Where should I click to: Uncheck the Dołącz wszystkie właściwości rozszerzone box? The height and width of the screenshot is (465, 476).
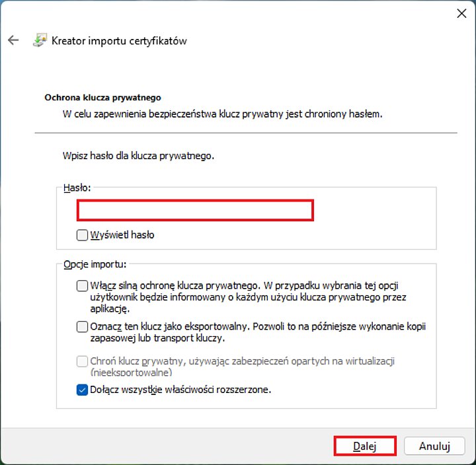point(82,390)
